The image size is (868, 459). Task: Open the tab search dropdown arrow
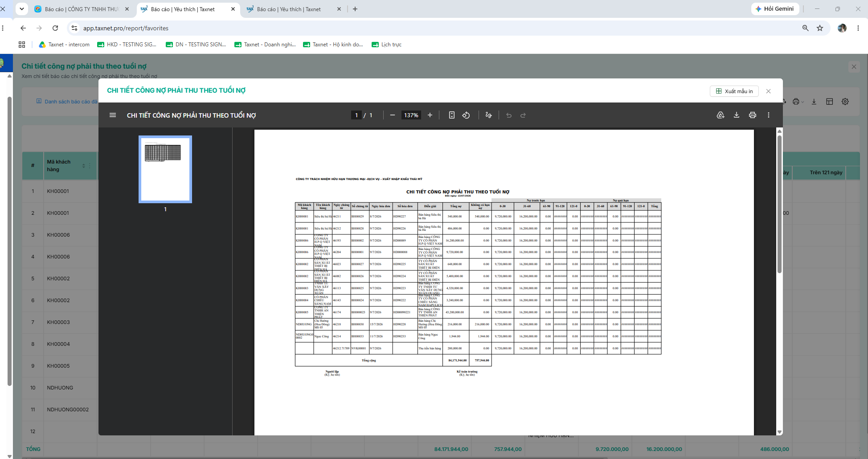[x=21, y=9]
